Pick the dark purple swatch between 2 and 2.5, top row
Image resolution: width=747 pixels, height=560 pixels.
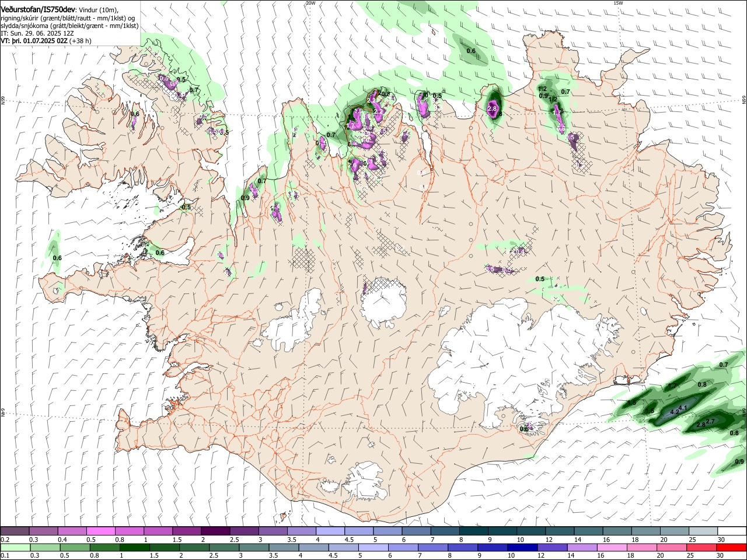[215, 531]
